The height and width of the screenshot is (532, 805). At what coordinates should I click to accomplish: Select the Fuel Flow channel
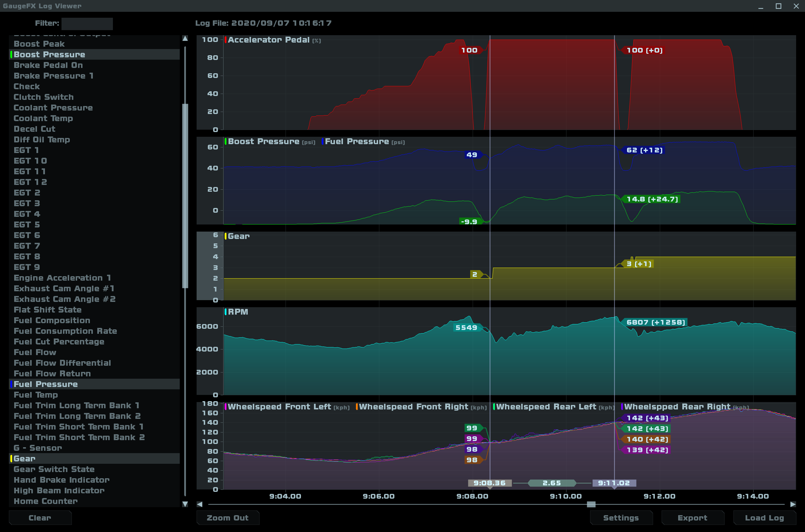pos(35,352)
